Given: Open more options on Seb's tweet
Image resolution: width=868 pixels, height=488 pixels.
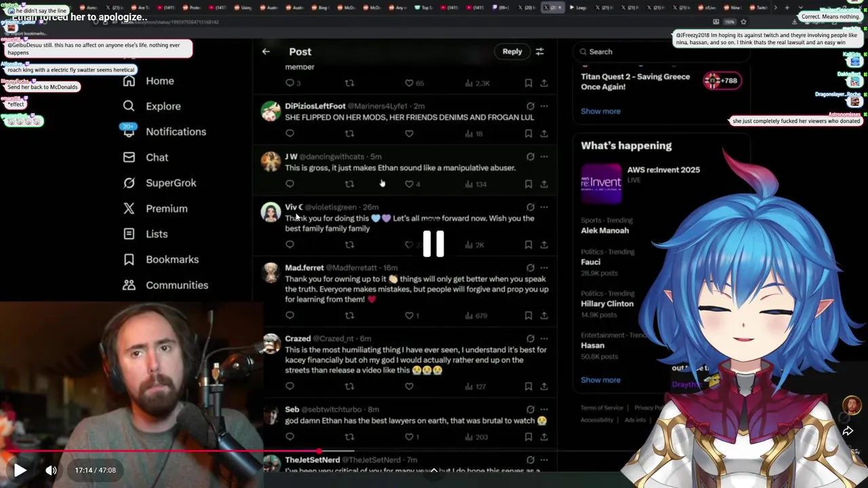Looking at the screenshot, I should coord(544,409).
